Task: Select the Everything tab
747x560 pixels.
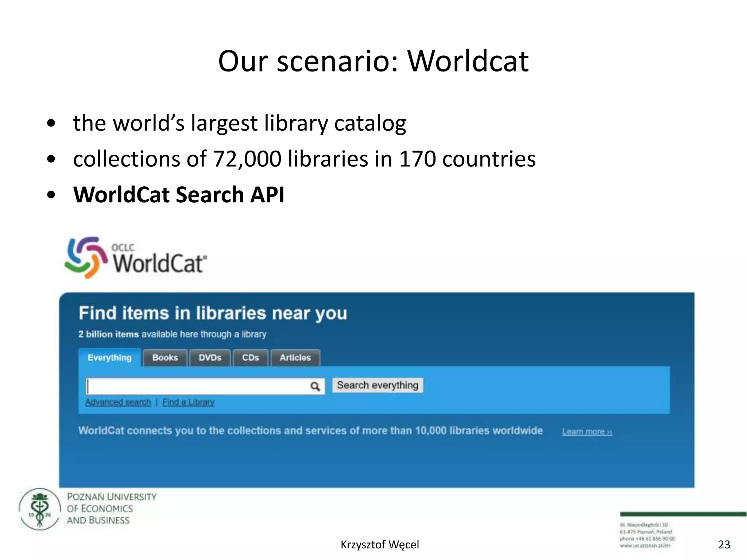Action: tap(109, 358)
